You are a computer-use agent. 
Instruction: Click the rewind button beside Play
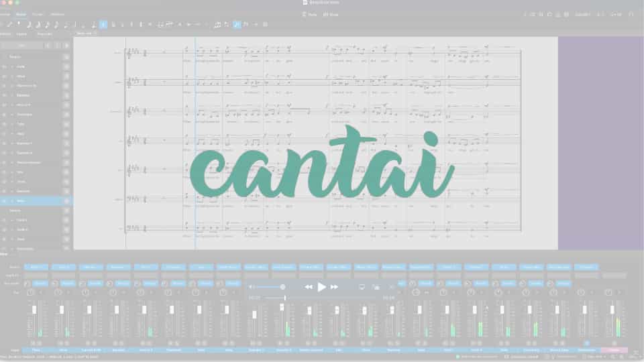tap(309, 287)
